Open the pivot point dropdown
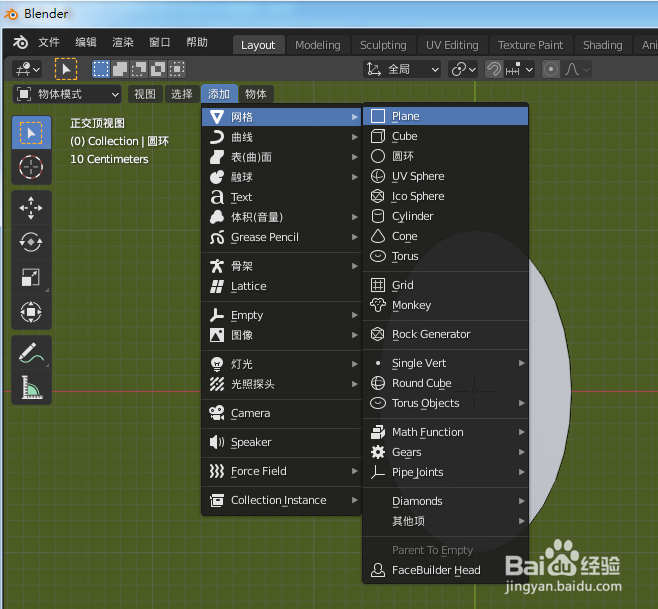Image resolution: width=658 pixels, height=609 pixels. (463, 69)
